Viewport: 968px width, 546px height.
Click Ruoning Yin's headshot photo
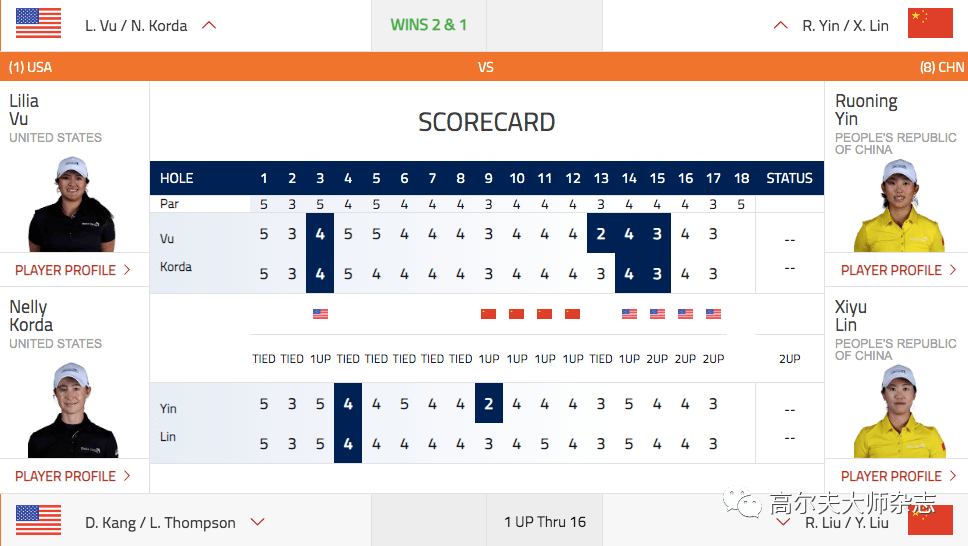tap(899, 205)
